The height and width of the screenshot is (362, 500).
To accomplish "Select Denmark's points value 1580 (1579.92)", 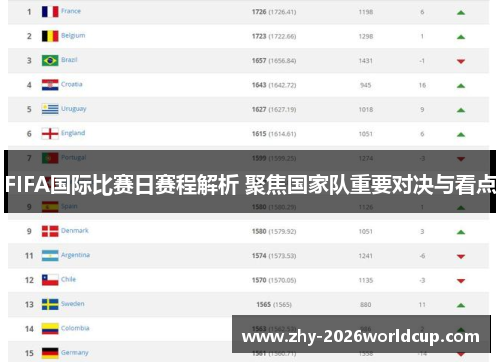I will point(274,231).
